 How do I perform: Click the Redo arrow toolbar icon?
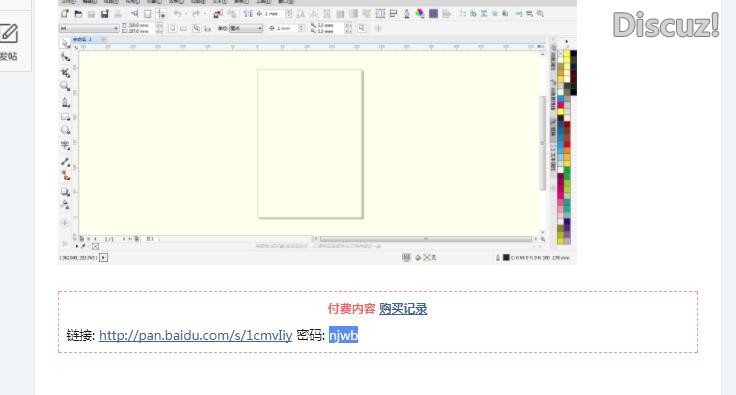point(197,14)
